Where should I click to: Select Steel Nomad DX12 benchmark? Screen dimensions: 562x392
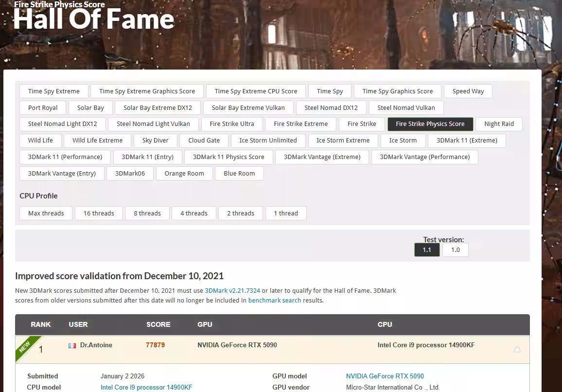click(331, 108)
